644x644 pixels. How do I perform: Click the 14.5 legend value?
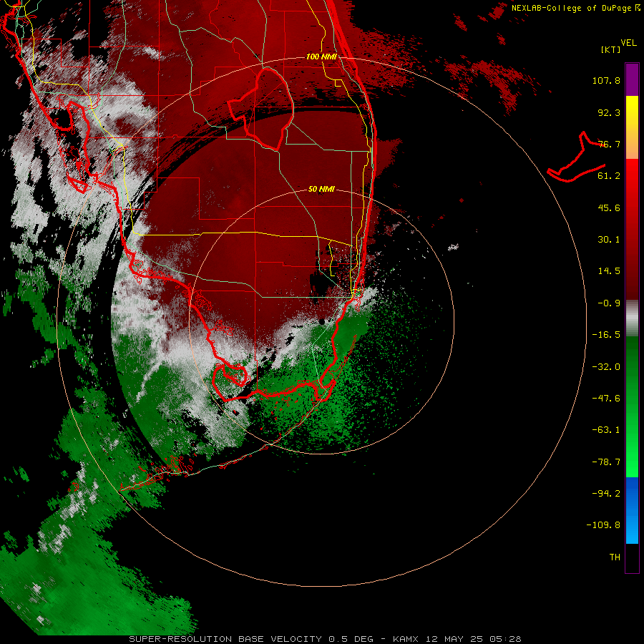(609, 271)
